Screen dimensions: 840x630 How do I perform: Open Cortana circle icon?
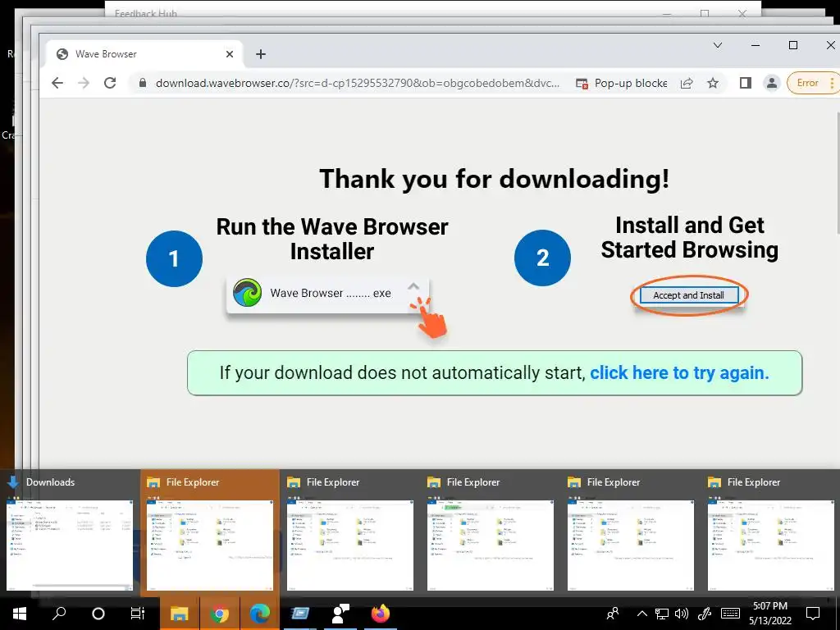pyautogui.click(x=98, y=614)
